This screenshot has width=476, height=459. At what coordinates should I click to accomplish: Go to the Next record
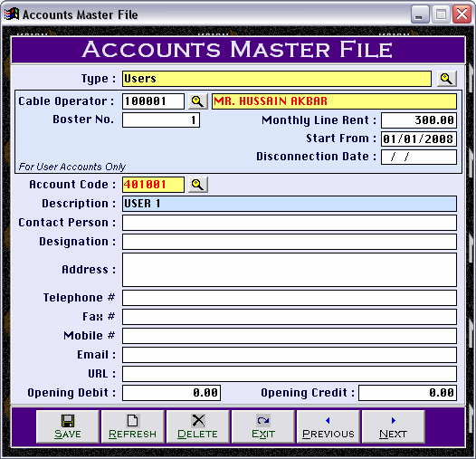click(x=393, y=426)
